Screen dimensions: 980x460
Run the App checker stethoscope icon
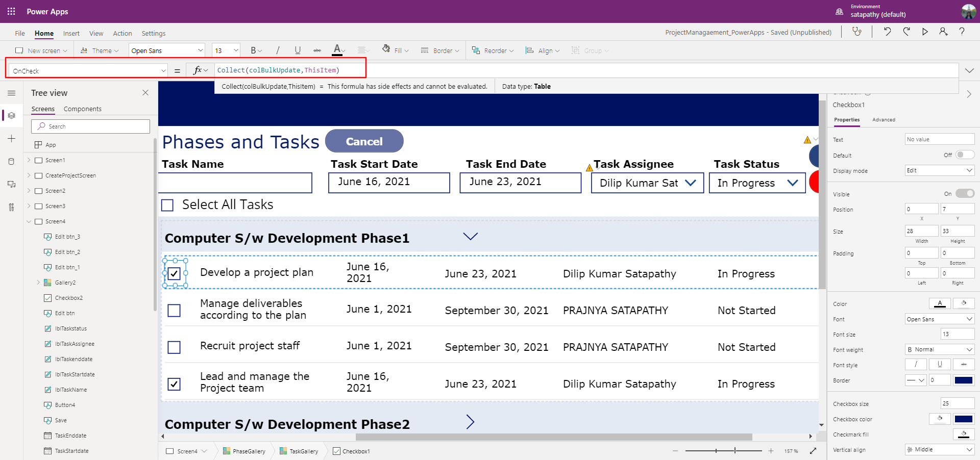pos(857,32)
